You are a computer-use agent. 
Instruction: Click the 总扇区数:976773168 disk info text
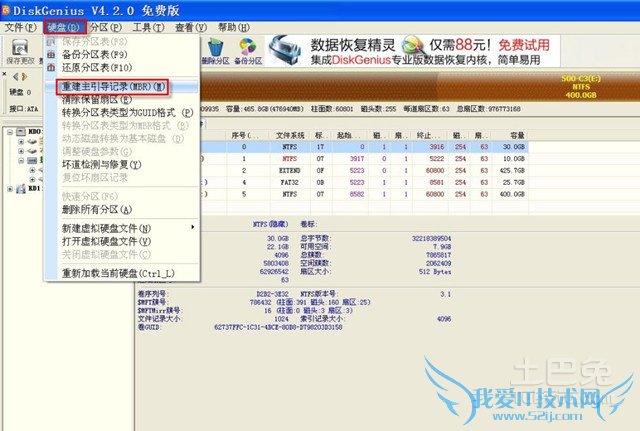(x=489, y=109)
